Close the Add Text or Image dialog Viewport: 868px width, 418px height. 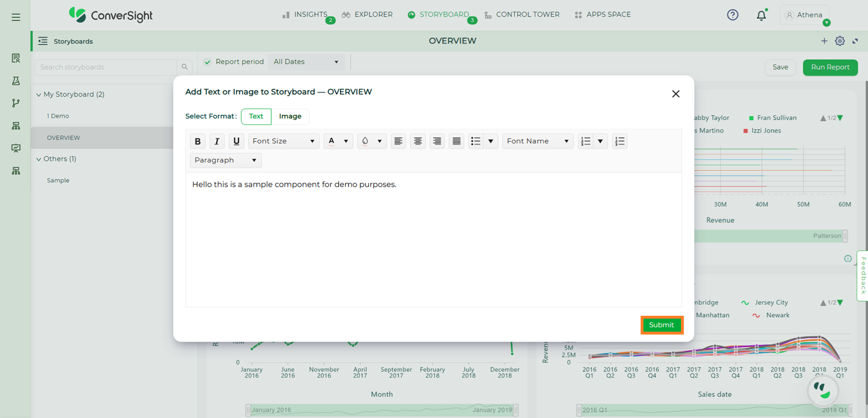pos(676,94)
